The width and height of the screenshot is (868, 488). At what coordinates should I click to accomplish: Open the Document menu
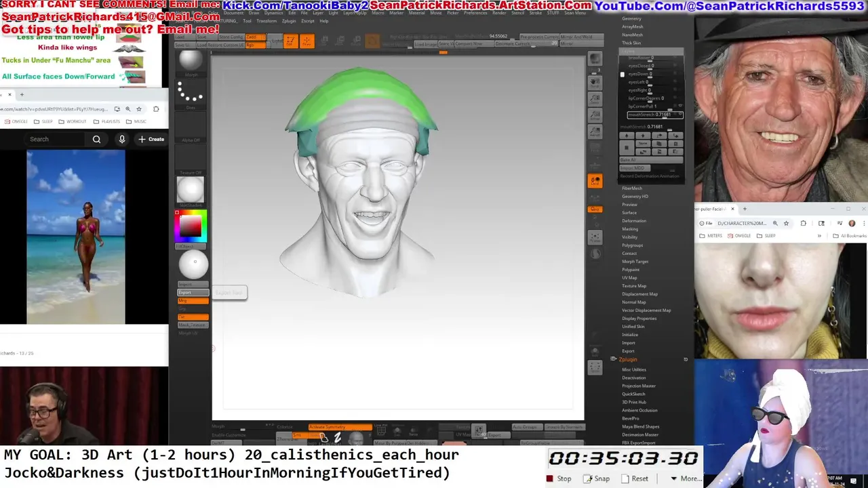(233, 13)
